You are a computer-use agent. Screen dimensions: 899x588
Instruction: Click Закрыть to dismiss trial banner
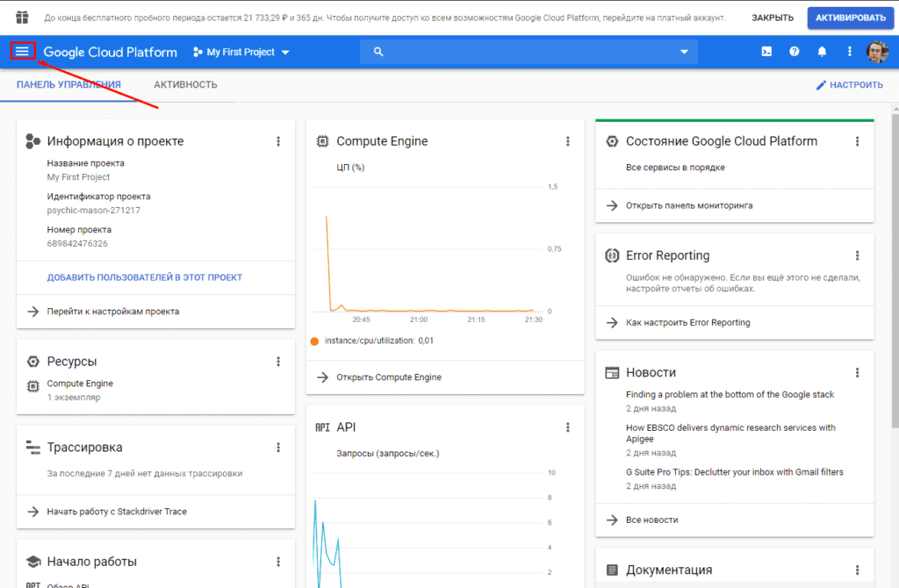coord(773,18)
